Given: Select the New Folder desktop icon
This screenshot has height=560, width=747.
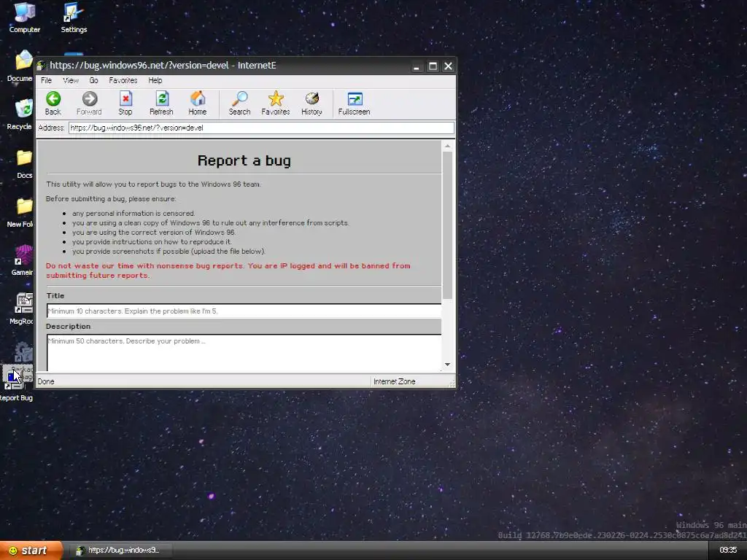Looking at the screenshot, I should coord(20,213).
